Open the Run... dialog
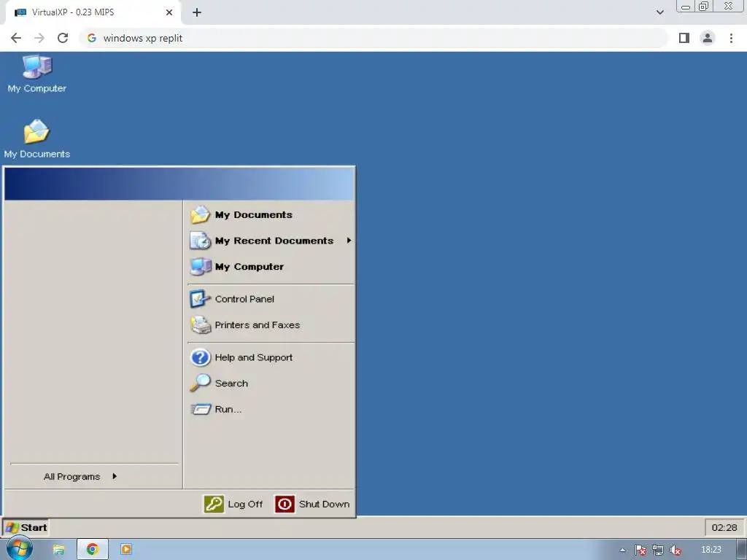Image resolution: width=747 pixels, height=560 pixels. (x=271, y=410)
